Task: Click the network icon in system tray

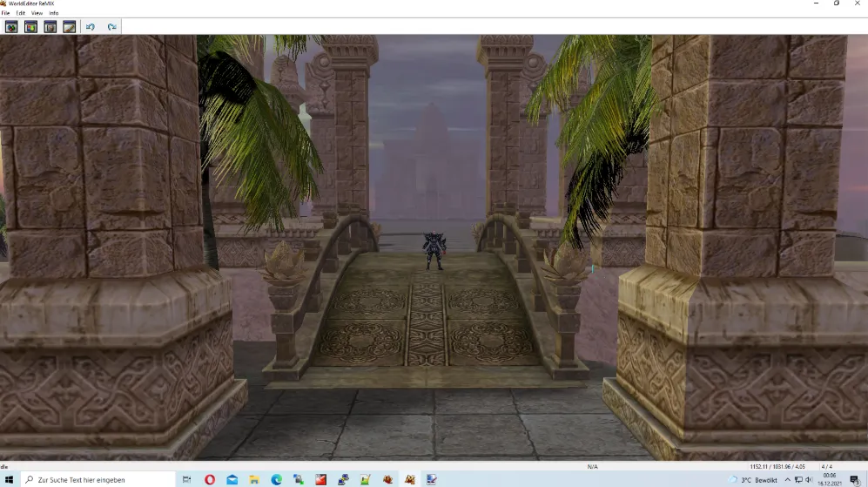Action: point(798,480)
